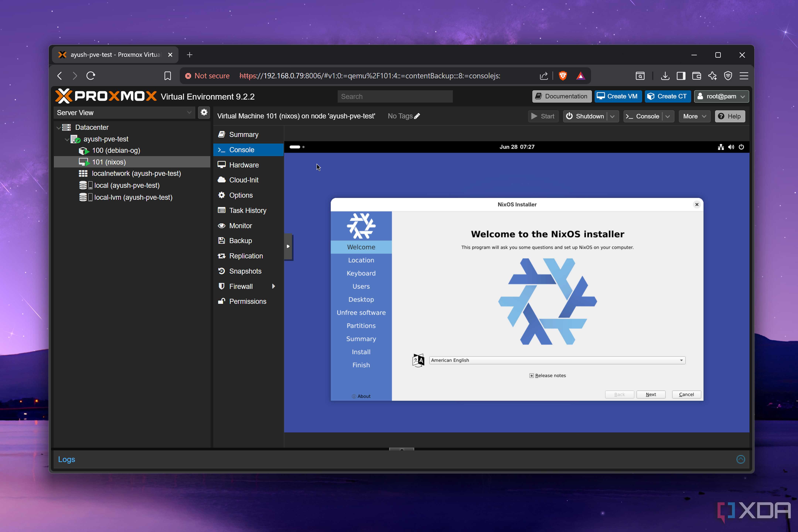
Task: Open browser downloads icon
Action: pyautogui.click(x=665, y=76)
